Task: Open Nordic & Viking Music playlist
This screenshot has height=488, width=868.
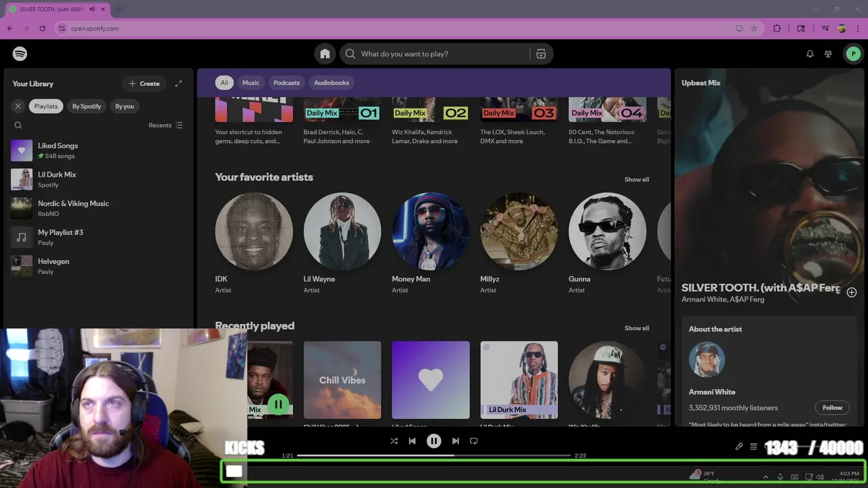Action: [x=98, y=208]
